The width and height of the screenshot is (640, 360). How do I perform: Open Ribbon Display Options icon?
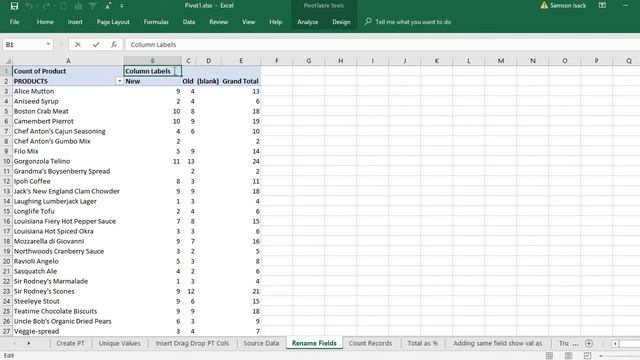coord(602,5)
